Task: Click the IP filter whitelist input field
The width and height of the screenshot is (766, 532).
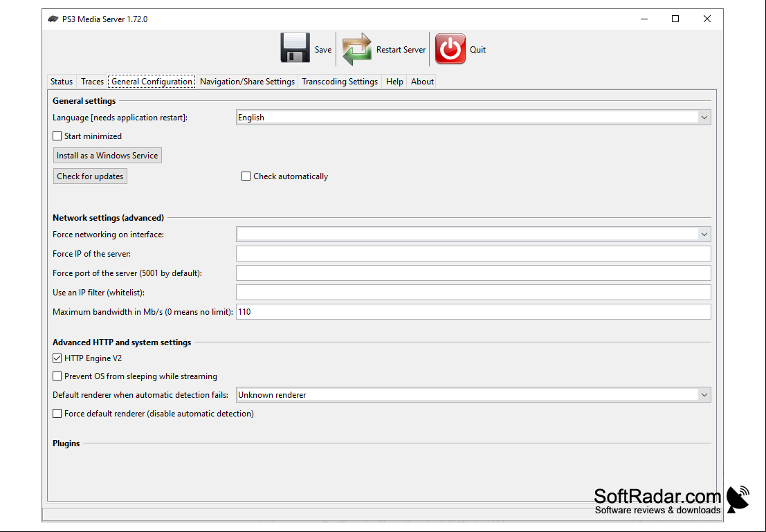Action: pyautogui.click(x=473, y=292)
